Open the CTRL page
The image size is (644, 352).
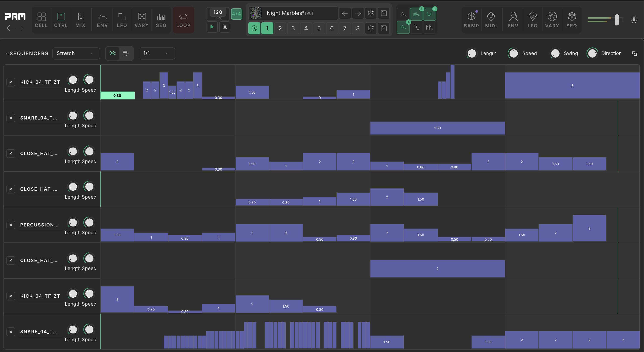(61, 20)
